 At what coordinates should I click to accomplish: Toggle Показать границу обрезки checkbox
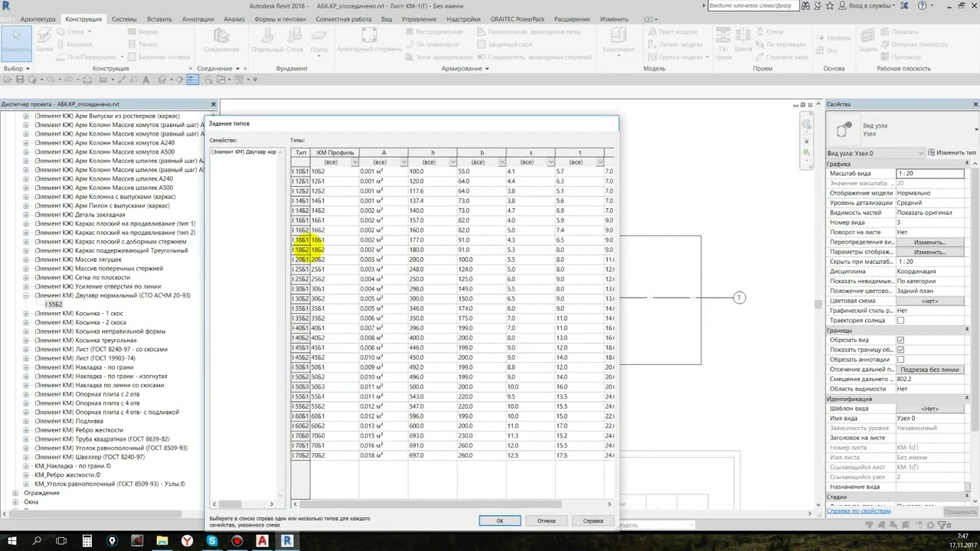tap(900, 350)
